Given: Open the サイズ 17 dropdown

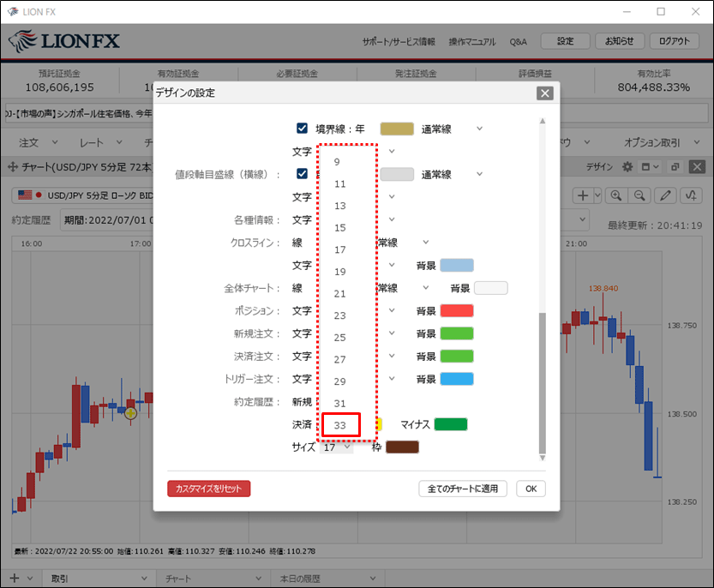Looking at the screenshot, I should 337,447.
